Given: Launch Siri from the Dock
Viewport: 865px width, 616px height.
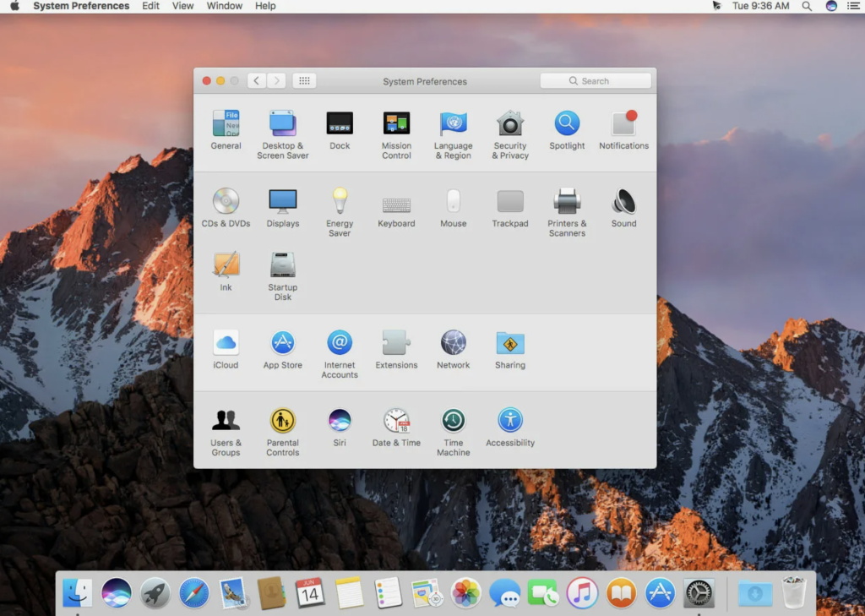Looking at the screenshot, I should click(117, 593).
